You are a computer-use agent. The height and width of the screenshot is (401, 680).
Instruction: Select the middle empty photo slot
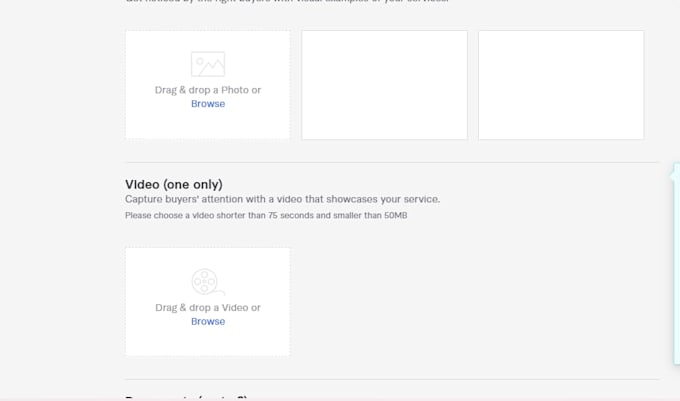point(384,85)
